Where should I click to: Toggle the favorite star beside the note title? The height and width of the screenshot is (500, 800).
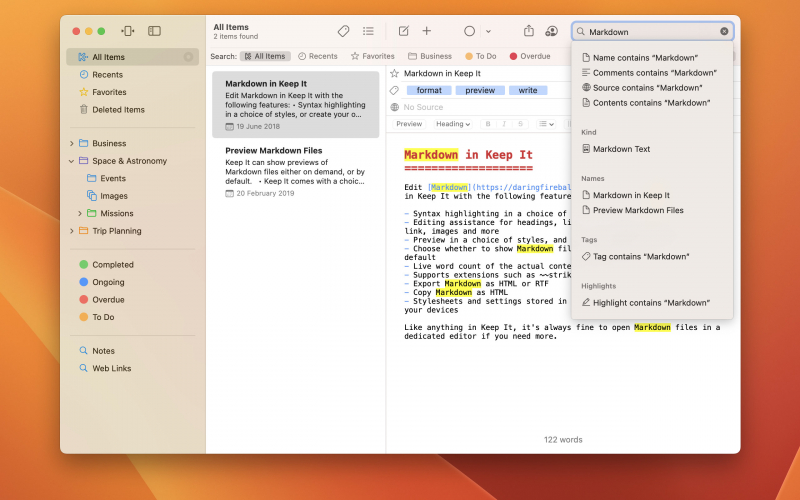pyautogui.click(x=395, y=74)
